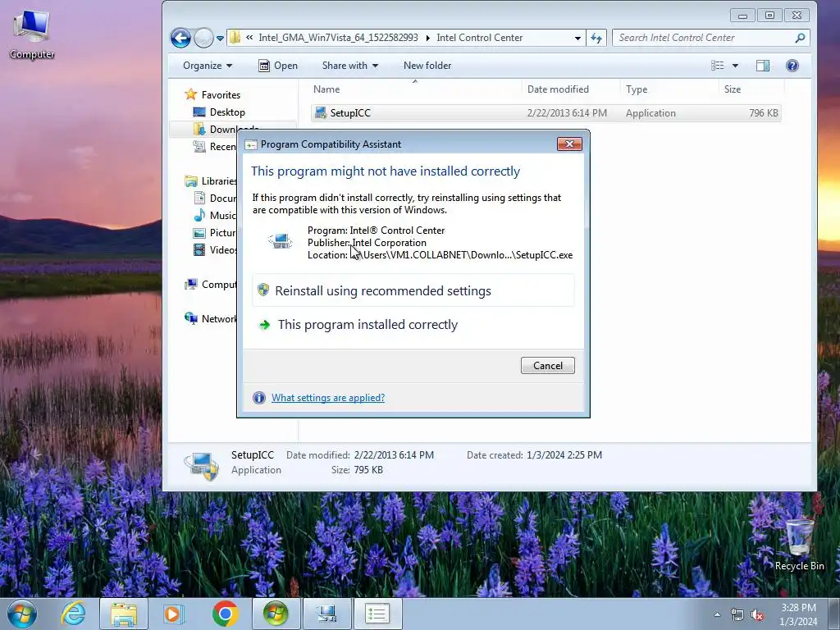Expand the address bar previous locations dropdown

coord(577,38)
